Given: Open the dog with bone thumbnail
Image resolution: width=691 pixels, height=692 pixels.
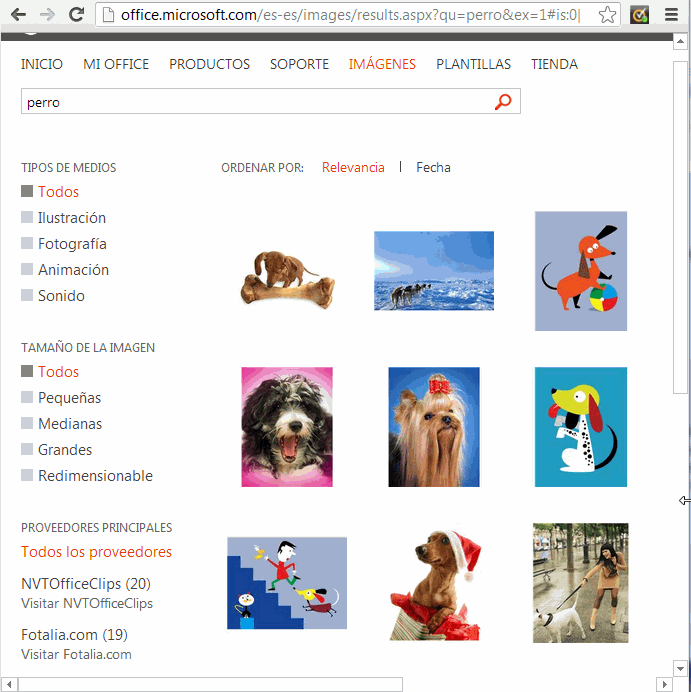Looking at the screenshot, I should pyautogui.click(x=287, y=279).
